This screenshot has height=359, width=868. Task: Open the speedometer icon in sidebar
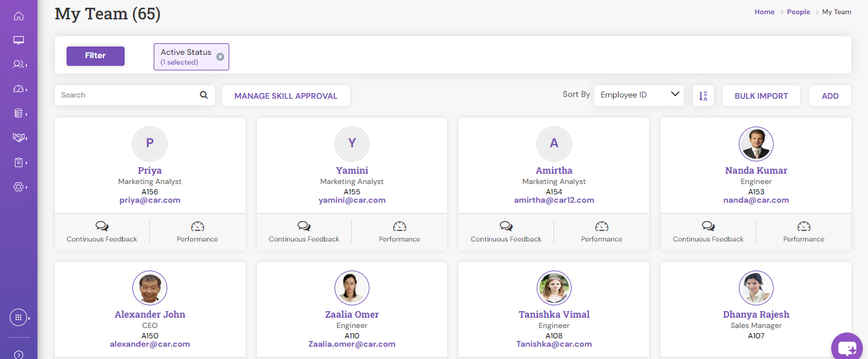click(19, 88)
